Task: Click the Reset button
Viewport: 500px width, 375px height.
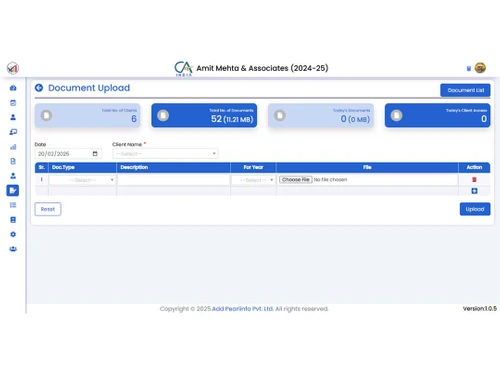Action: tap(48, 209)
